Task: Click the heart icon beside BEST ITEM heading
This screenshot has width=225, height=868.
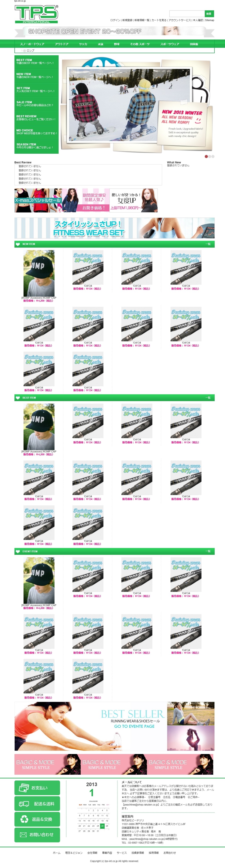Action: (18, 398)
